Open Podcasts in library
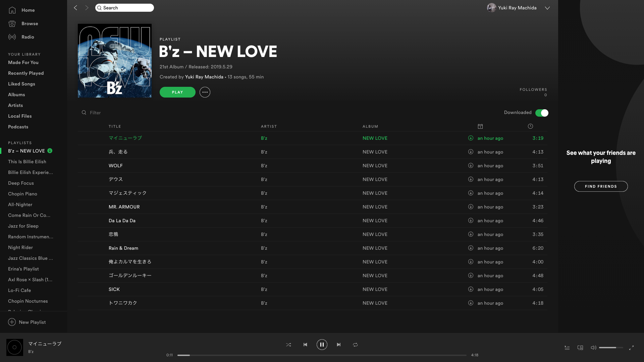 click(x=18, y=127)
